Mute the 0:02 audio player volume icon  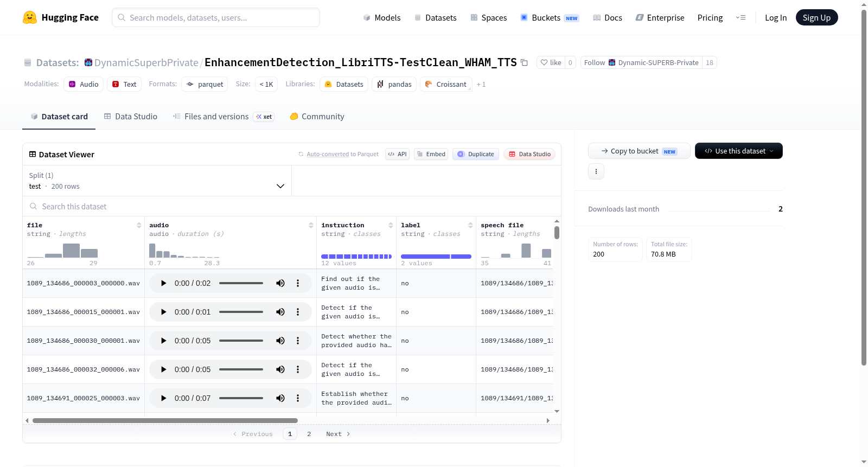[280, 283]
